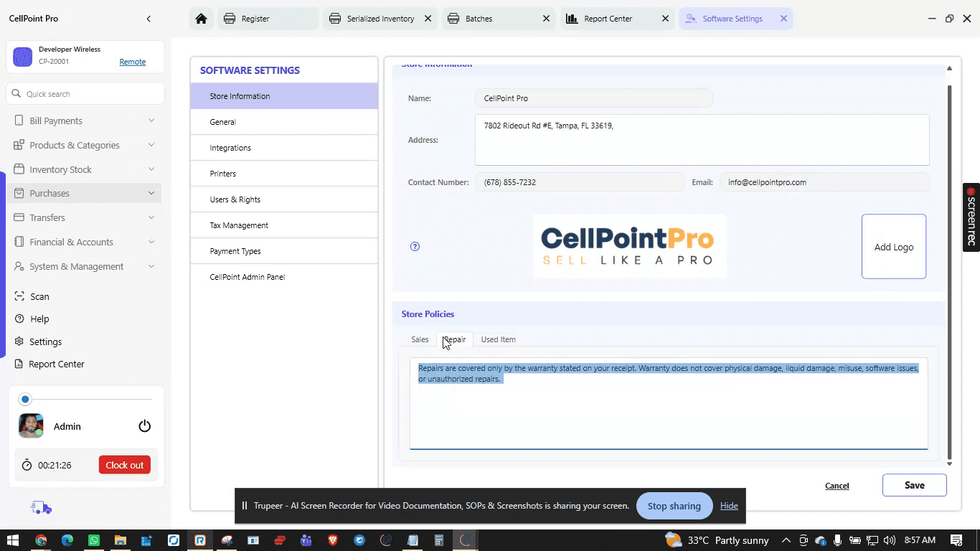Close the Report Center tab
Viewport: 980px width, 551px height.
point(665,19)
